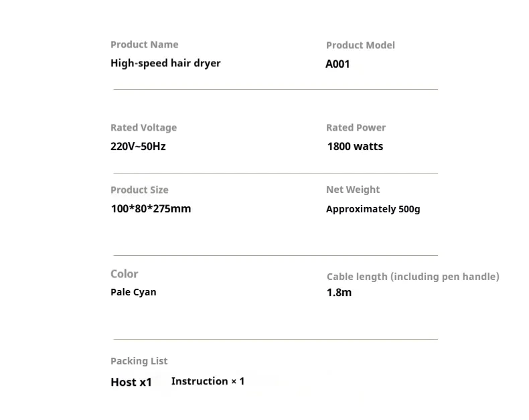
Task: Click the Rated Power heading
Action: pos(356,127)
